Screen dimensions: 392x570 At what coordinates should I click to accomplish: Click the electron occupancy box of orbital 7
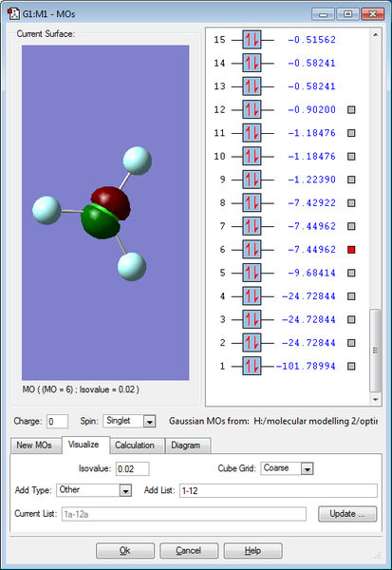252,226
